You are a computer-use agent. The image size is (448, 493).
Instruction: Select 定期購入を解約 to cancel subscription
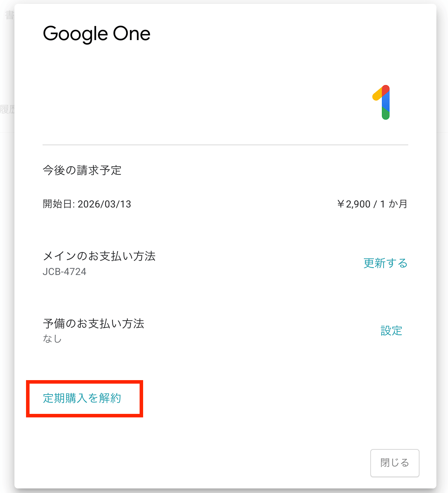coord(82,398)
